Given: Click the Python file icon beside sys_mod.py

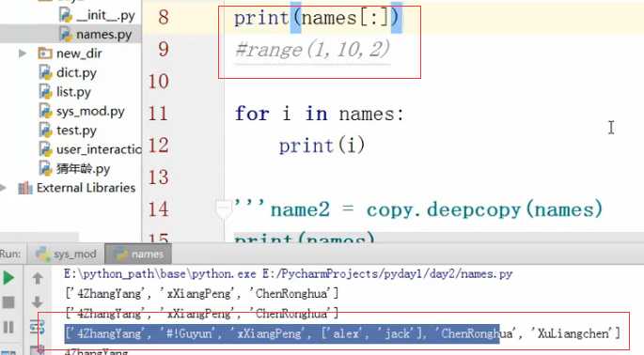Looking at the screenshot, I should point(45,111).
